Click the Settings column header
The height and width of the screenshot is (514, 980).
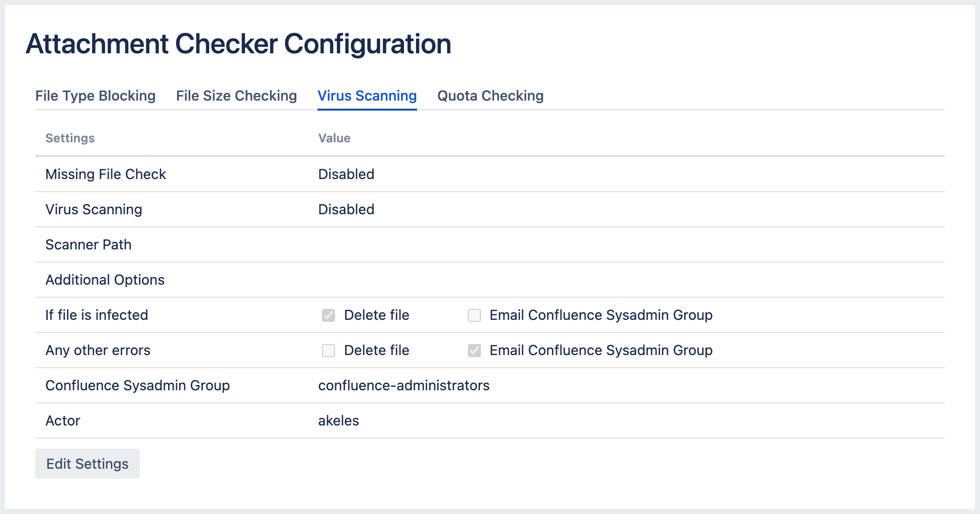pyautogui.click(x=70, y=138)
